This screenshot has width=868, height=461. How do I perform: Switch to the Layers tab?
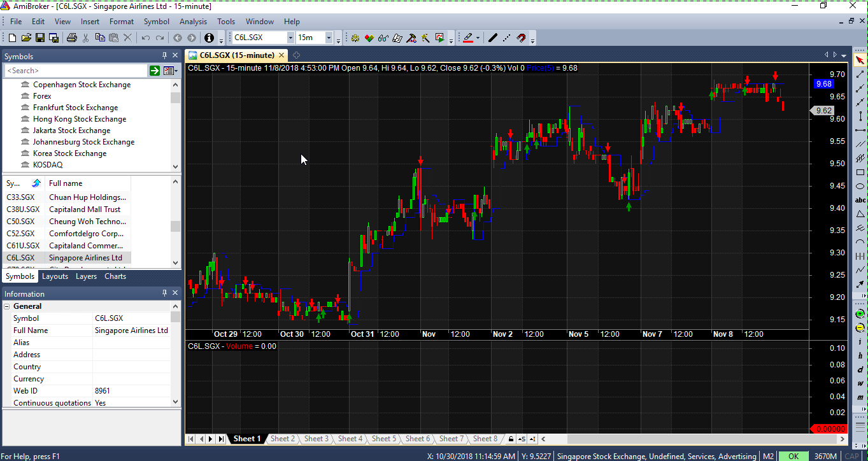click(86, 276)
